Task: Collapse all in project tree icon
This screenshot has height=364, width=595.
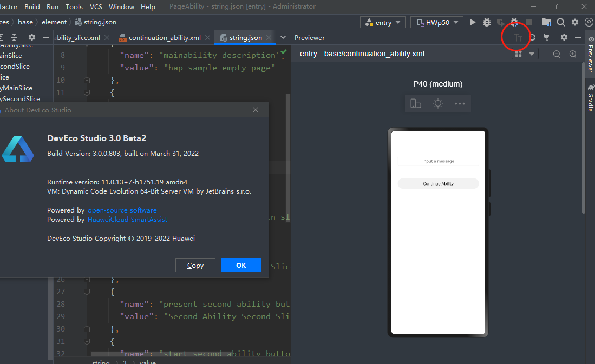Action: pos(14,37)
